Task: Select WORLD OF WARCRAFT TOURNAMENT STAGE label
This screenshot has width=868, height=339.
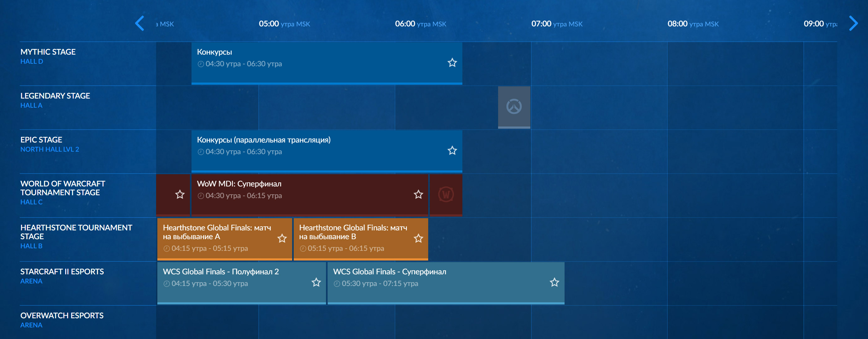Action: [63, 188]
